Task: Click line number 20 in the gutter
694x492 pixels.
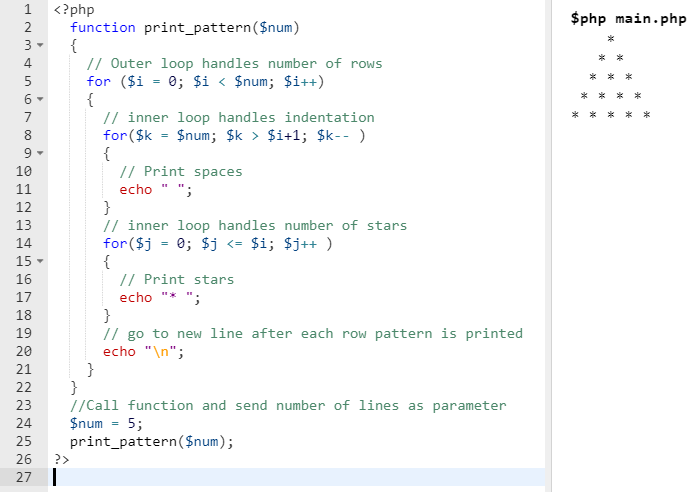Action: point(24,351)
